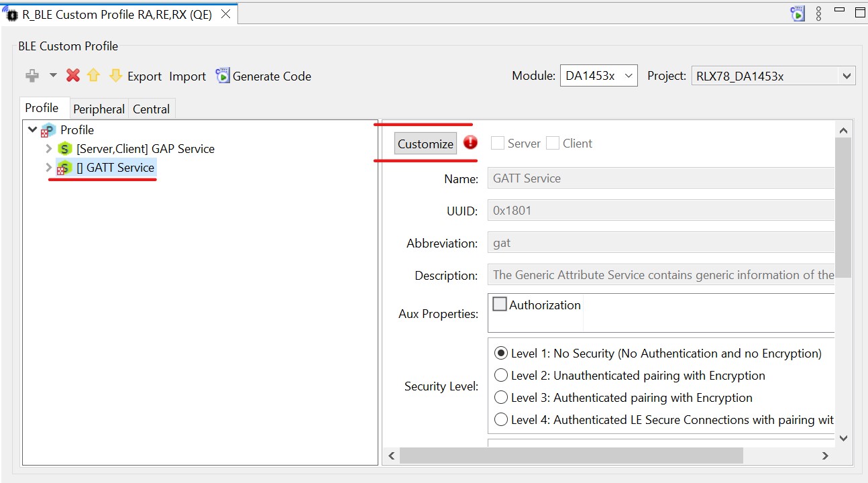Enable the Authorization checkbox
This screenshot has height=483, width=868.
click(500, 305)
